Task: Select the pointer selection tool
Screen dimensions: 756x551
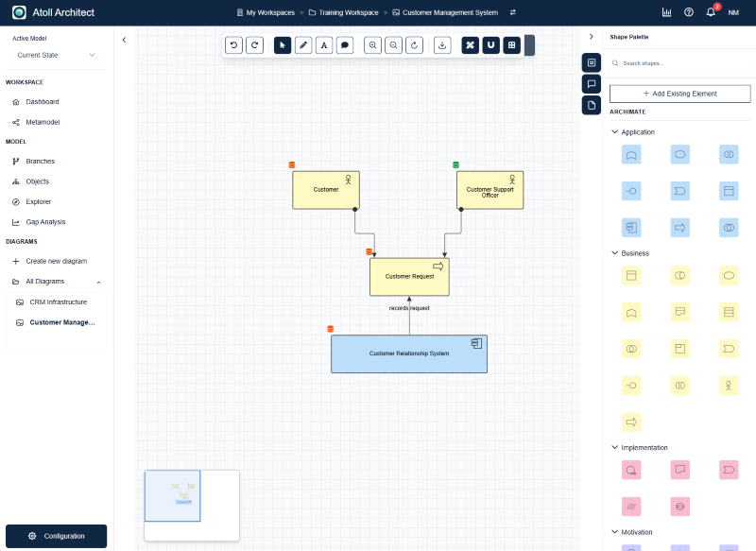Action: [283, 44]
